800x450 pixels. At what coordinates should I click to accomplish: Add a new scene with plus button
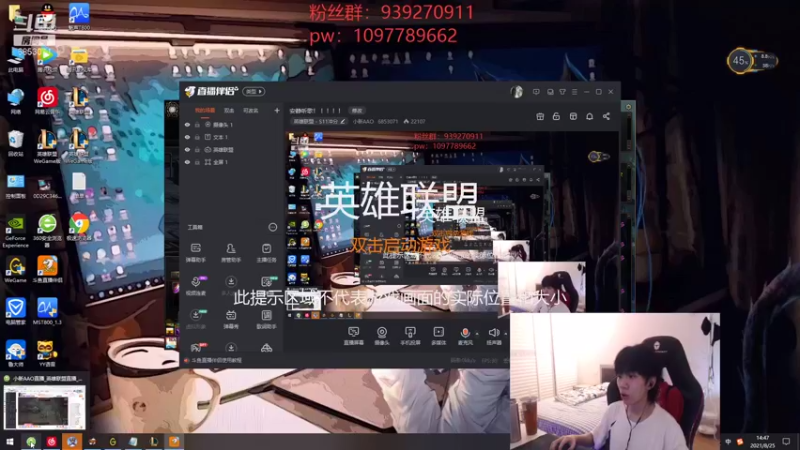277,110
